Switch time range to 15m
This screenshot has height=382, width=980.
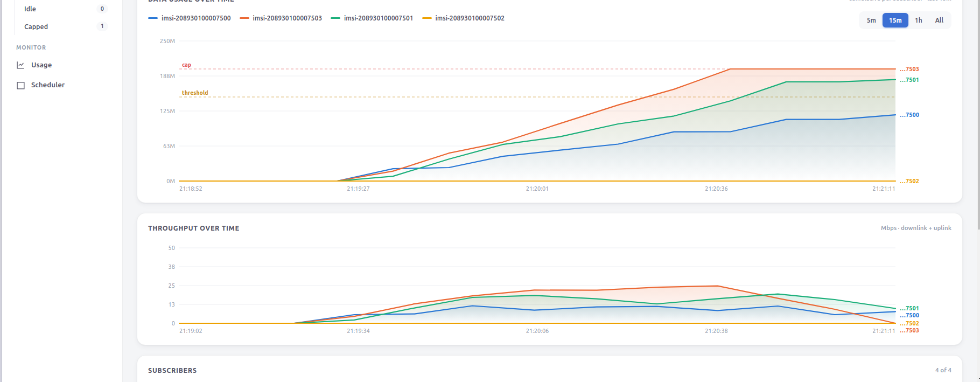point(895,20)
